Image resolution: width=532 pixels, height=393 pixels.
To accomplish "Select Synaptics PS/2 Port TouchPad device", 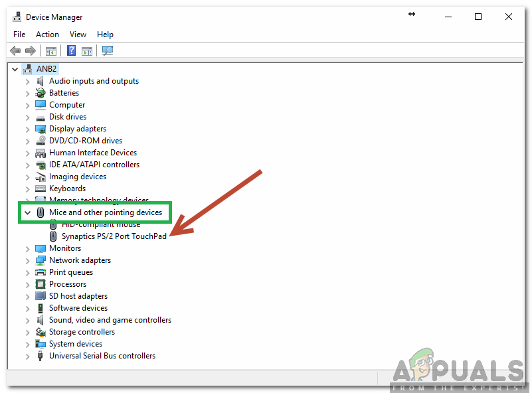I will coord(114,236).
